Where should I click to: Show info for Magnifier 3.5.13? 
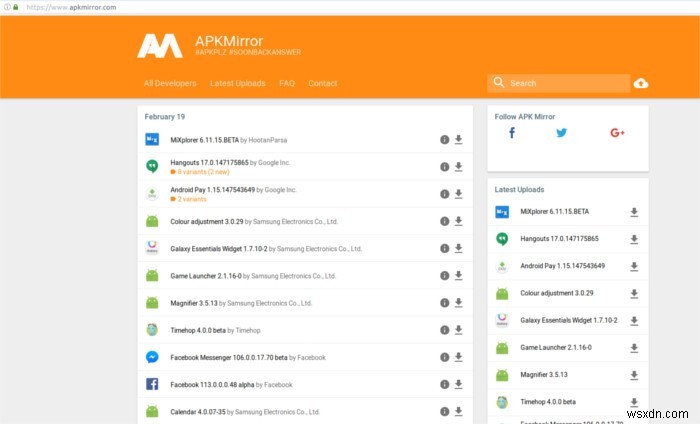coord(444,303)
